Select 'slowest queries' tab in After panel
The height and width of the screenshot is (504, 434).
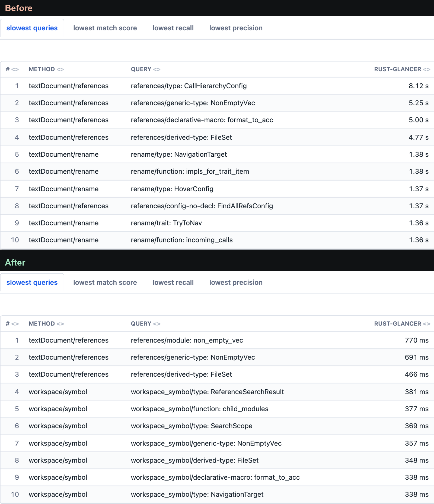pyautogui.click(x=32, y=283)
